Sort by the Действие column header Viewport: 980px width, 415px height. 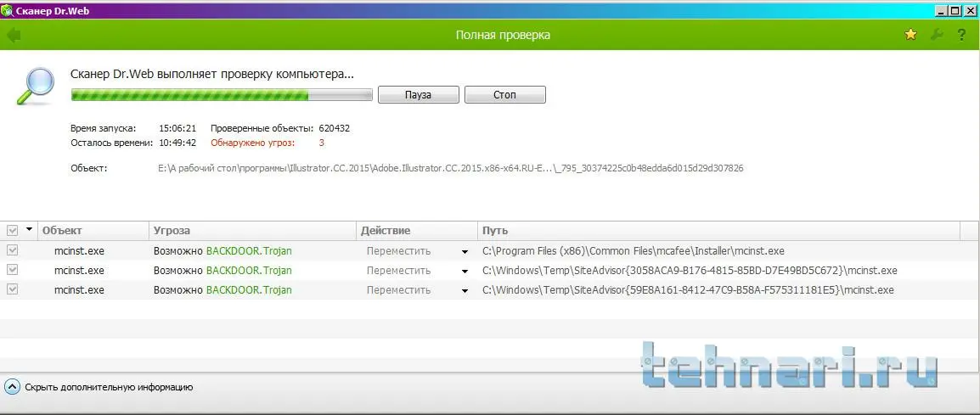[x=417, y=231]
